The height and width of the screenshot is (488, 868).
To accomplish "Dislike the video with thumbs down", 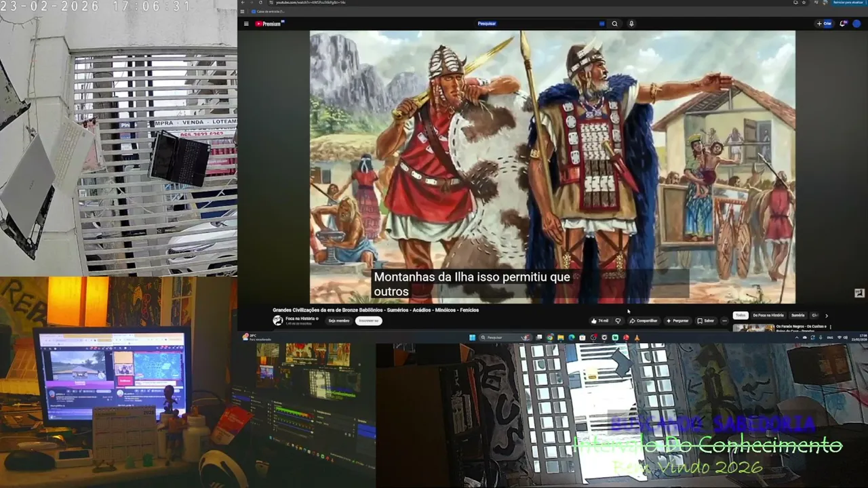I will coord(618,321).
